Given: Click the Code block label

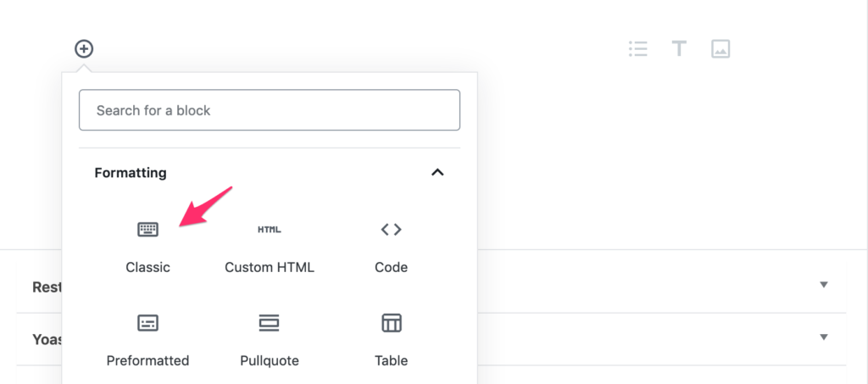Looking at the screenshot, I should pyautogui.click(x=391, y=267).
